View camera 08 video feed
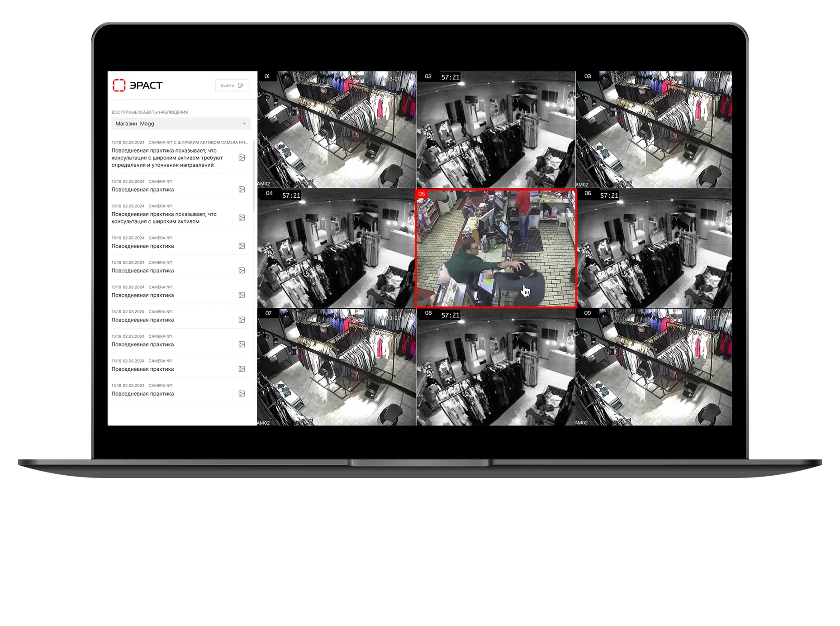 [x=496, y=367]
